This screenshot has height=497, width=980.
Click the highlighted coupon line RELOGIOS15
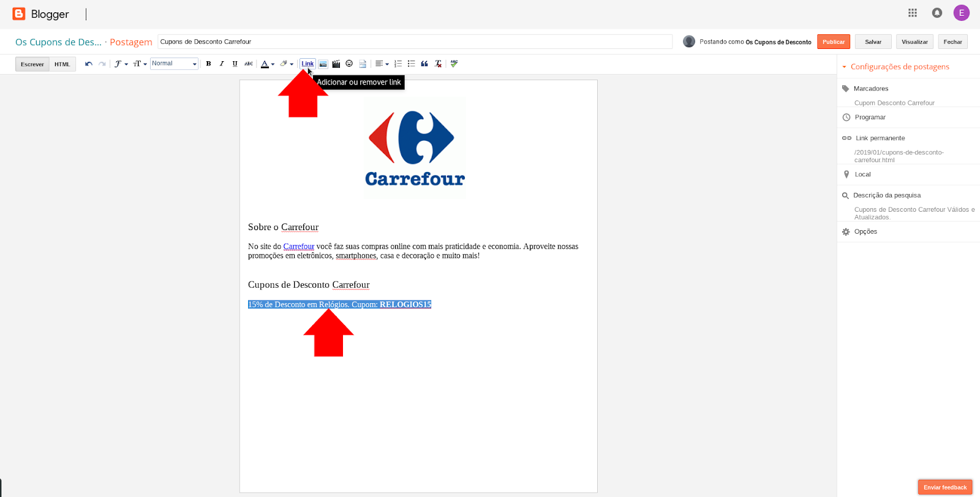click(339, 304)
